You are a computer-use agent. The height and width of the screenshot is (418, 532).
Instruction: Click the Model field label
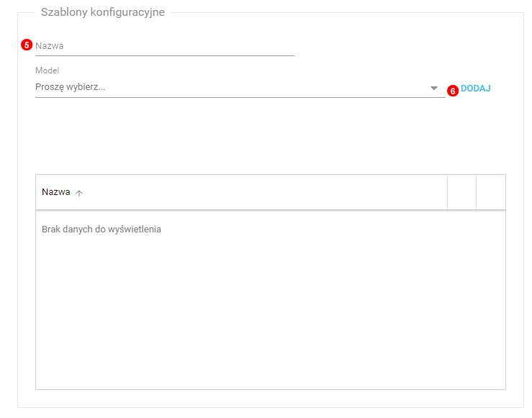point(47,71)
